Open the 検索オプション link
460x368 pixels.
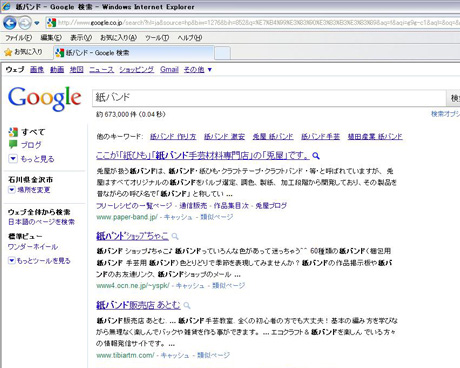(x=445, y=114)
